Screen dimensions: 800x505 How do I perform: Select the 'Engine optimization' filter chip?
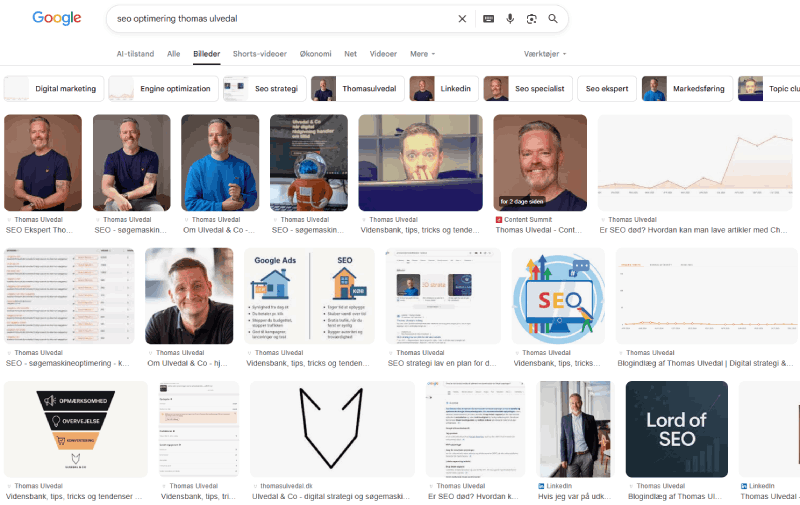(163, 89)
